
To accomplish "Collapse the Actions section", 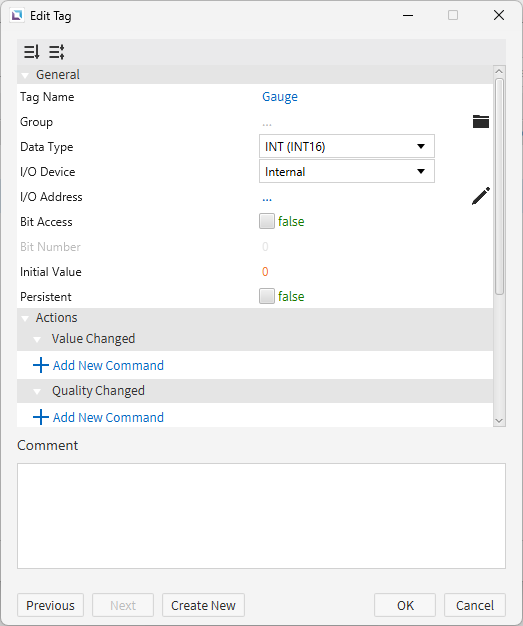I will pos(25,319).
